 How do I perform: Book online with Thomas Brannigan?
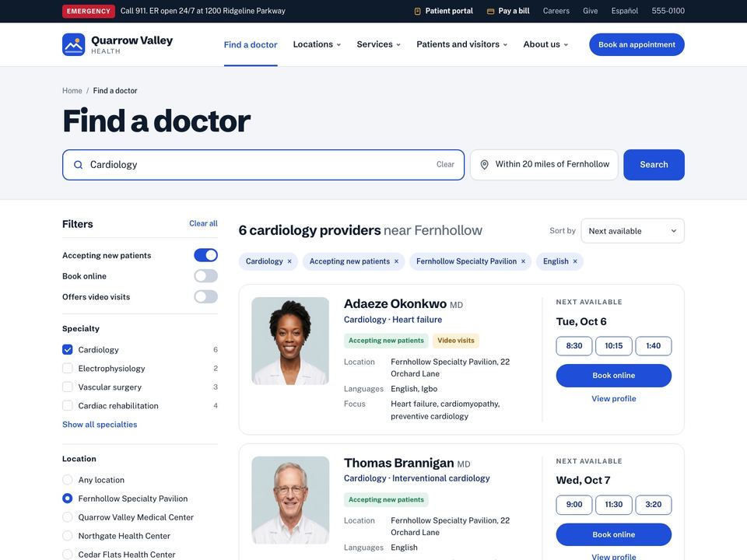(614, 534)
